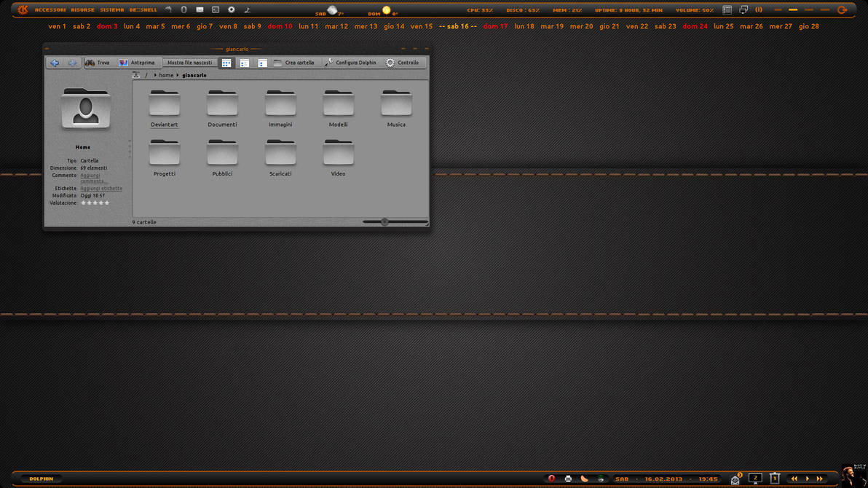Image resolution: width=868 pixels, height=488 pixels.
Task: Open the mail notifier icon with badge
Action: [735, 479]
